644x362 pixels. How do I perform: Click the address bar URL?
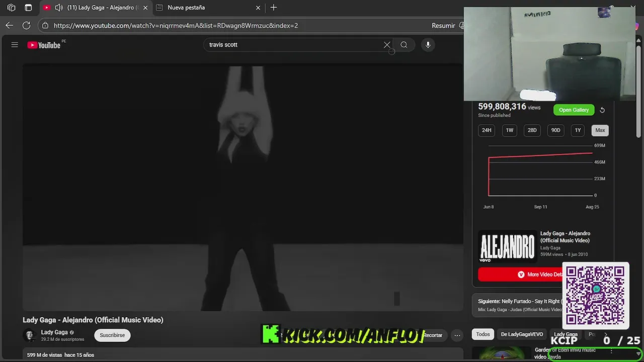coord(176,25)
